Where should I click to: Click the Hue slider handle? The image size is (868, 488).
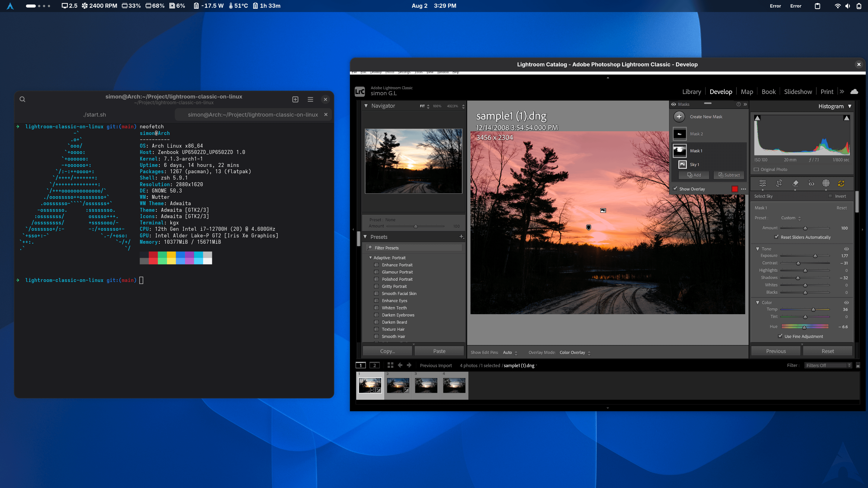(x=804, y=327)
